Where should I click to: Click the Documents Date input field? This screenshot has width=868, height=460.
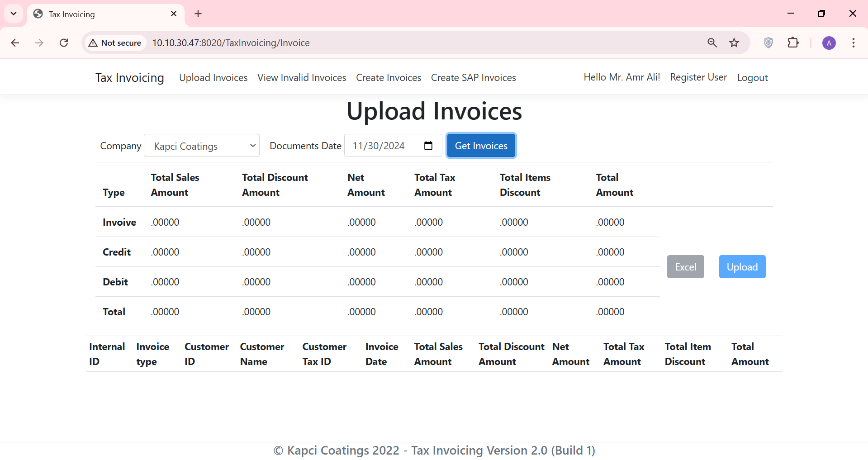pyautogui.click(x=384, y=146)
